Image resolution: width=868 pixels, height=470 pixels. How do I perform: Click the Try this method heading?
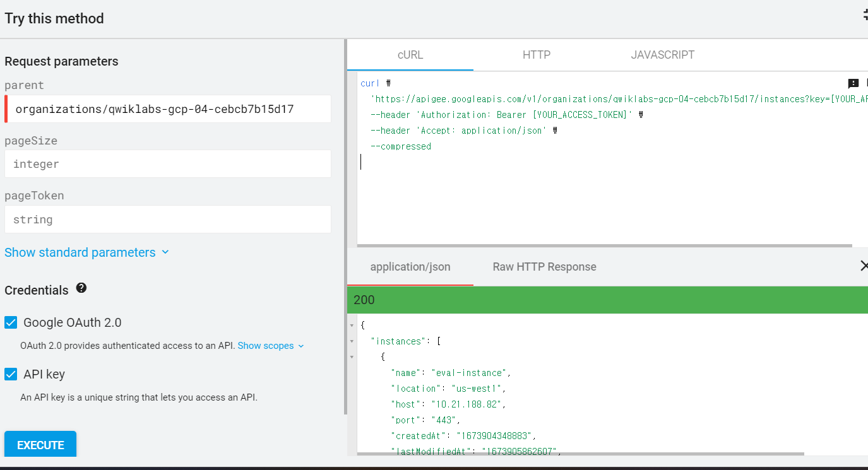(54, 18)
